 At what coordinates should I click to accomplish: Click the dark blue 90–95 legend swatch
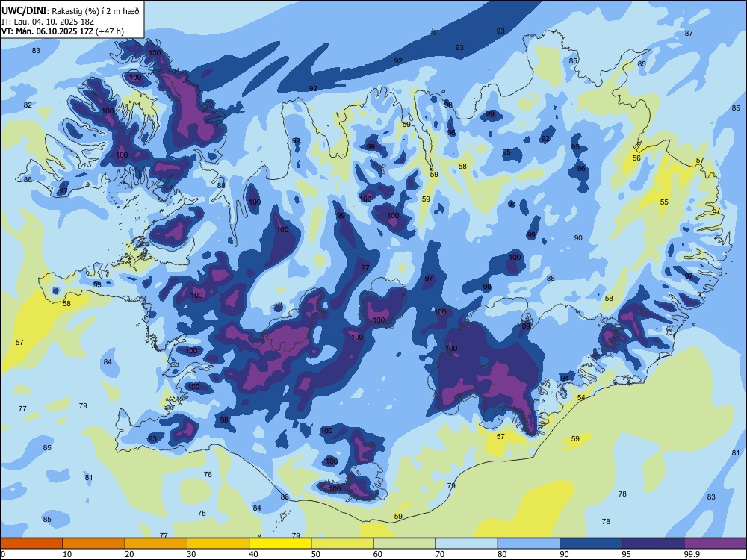tap(591, 544)
